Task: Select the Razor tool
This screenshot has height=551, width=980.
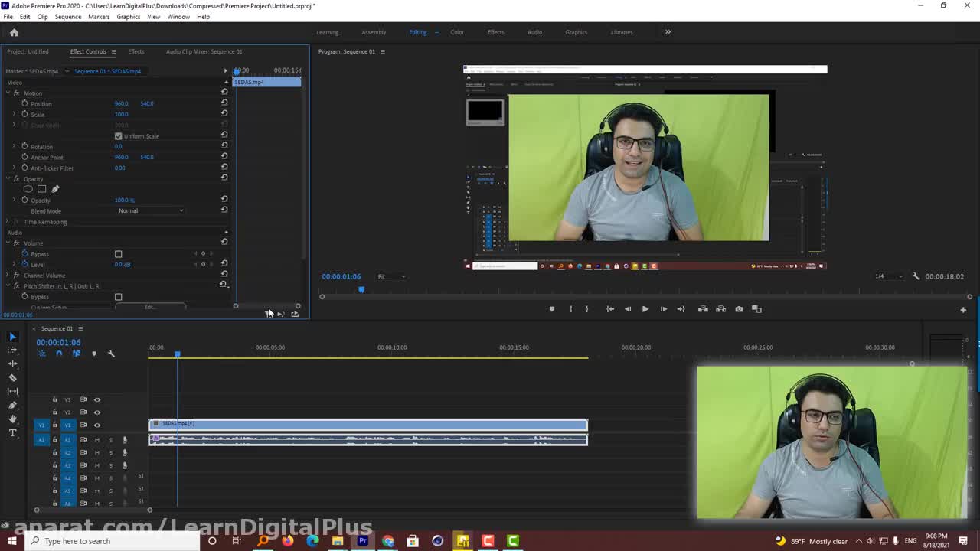Action: coord(12,377)
